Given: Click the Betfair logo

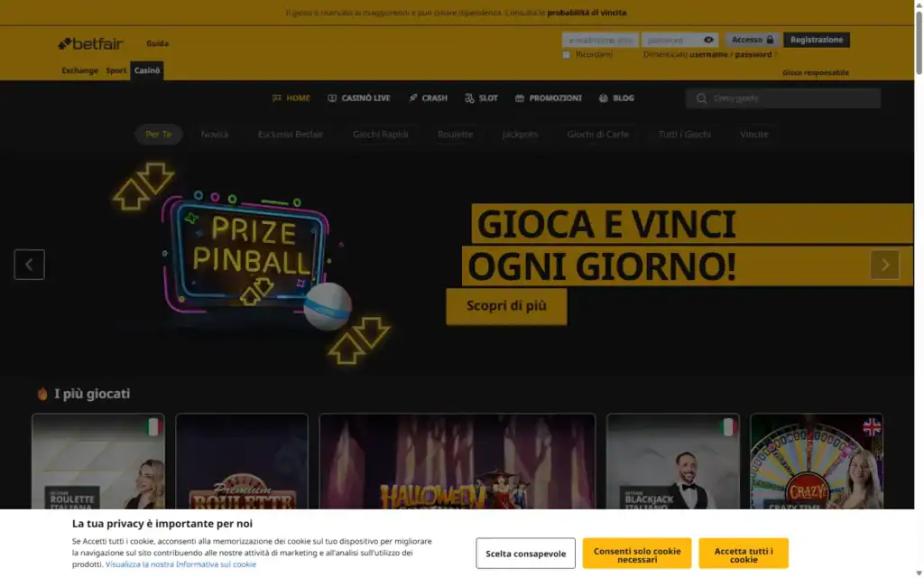Looking at the screenshot, I should click(x=90, y=43).
